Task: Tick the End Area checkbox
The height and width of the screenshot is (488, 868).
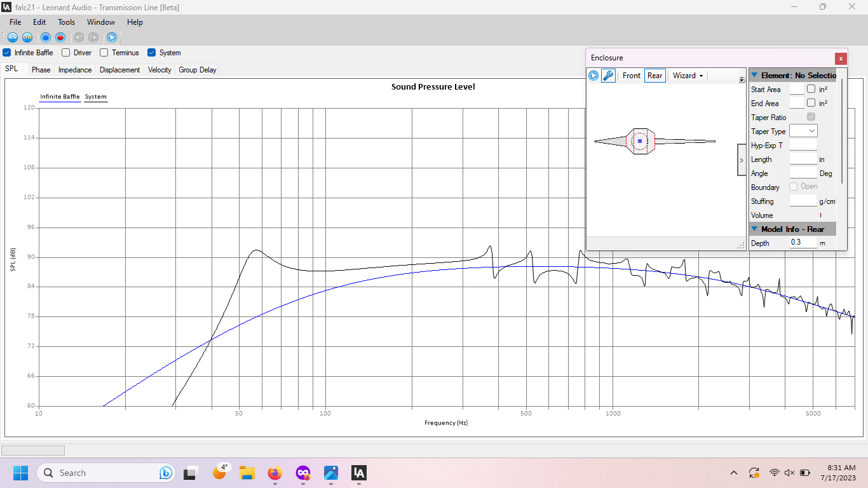Action: coord(811,103)
